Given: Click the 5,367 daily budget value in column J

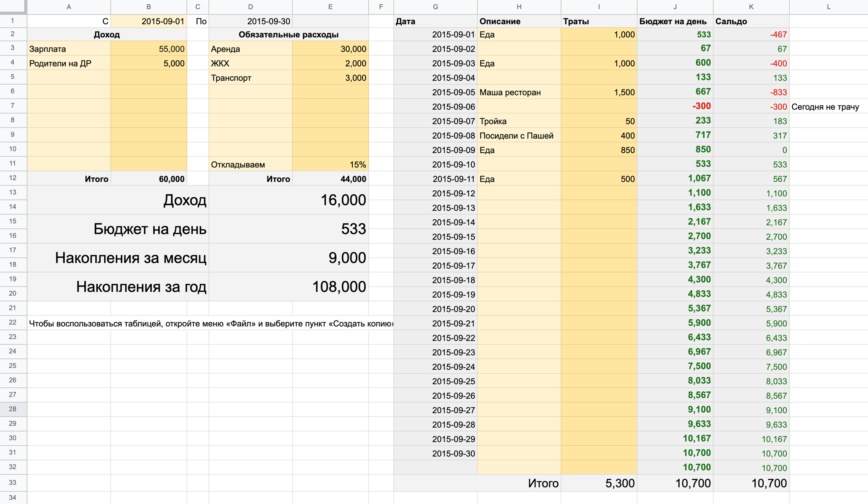Looking at the screenshot, I should point(675,308).
